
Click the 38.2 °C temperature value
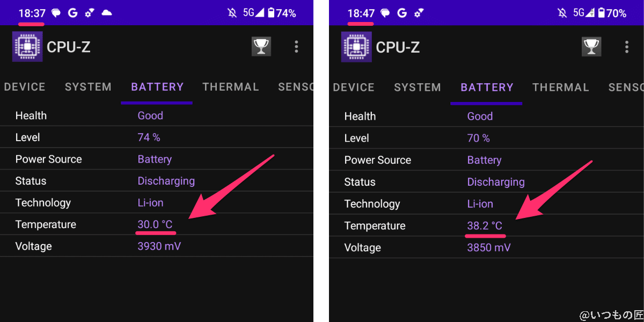point(485,226)
